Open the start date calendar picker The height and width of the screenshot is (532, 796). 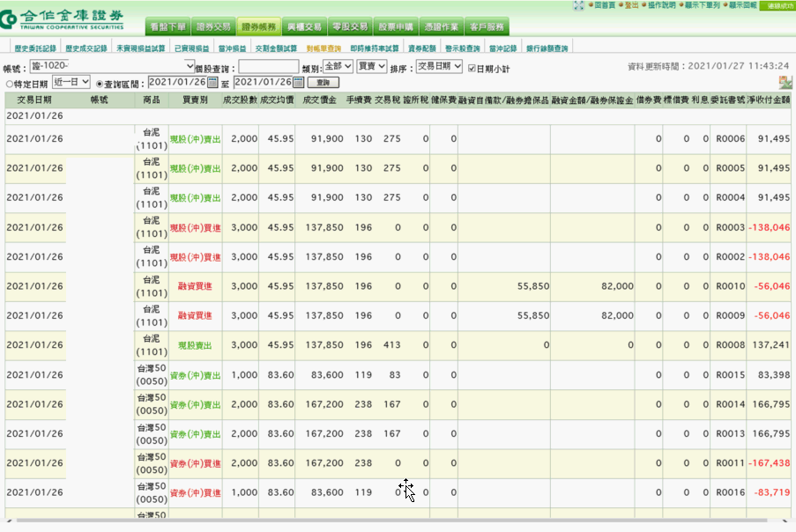212,82
